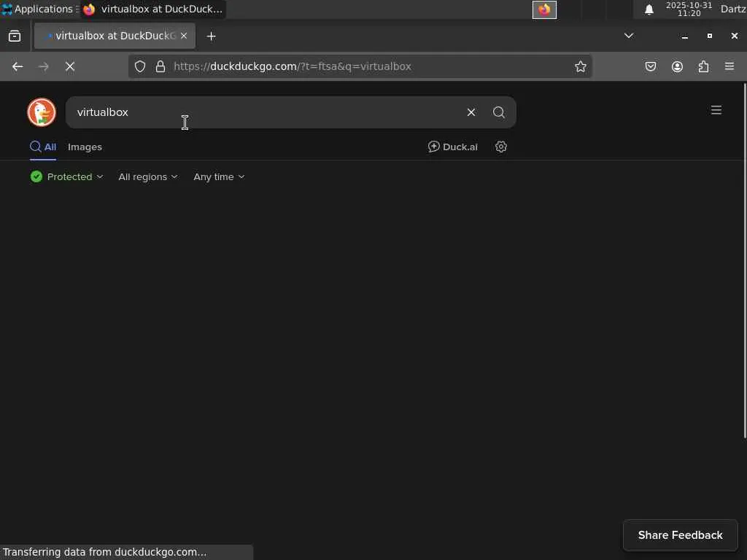Open the extensions puzzle icon
The height and width of the screenshot is (560, 747).
click(703, 66)
